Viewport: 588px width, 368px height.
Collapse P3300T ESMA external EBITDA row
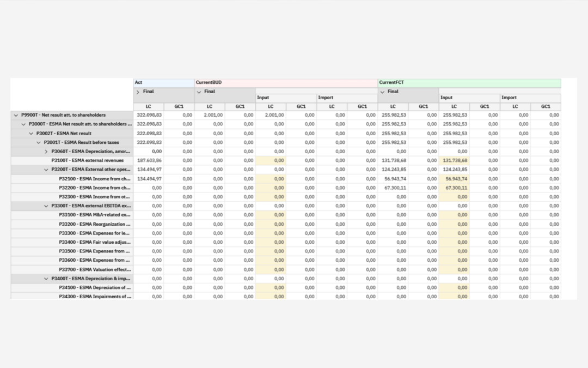pos(46,206)
